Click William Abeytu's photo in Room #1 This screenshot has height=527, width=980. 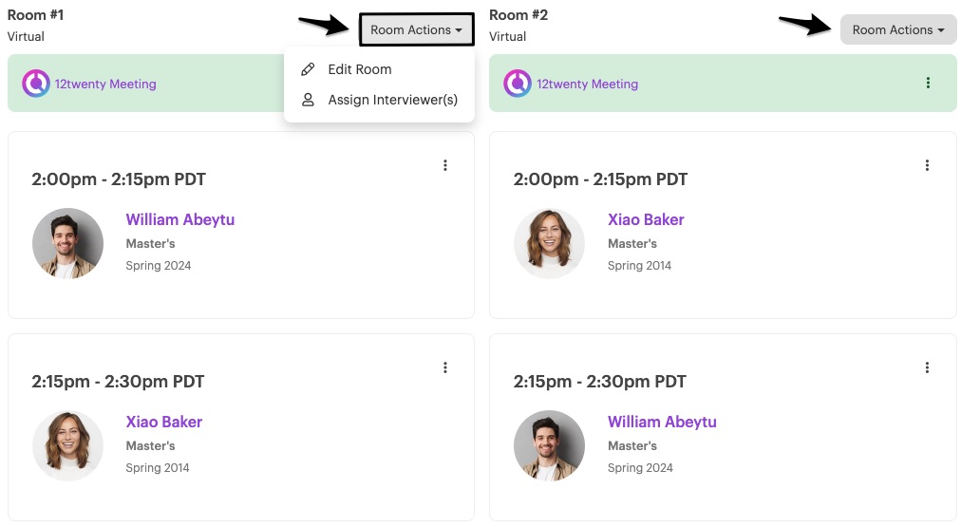click(67, 243)
